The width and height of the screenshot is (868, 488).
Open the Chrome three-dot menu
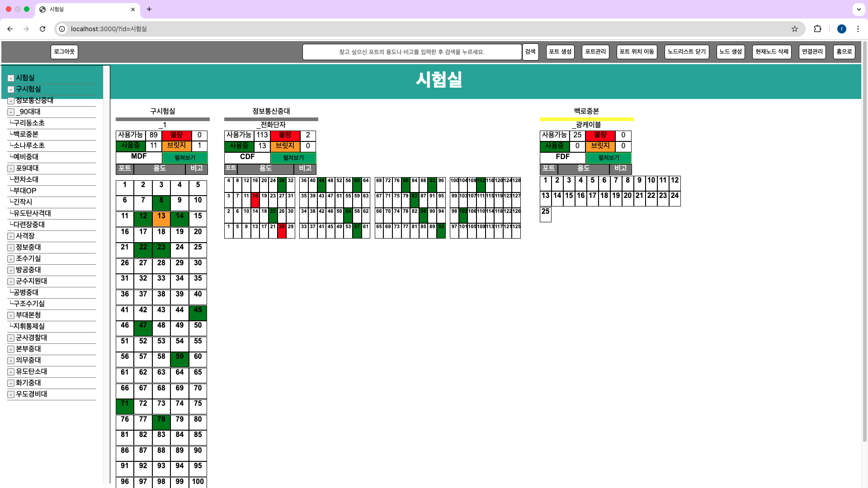coord(858,29)
